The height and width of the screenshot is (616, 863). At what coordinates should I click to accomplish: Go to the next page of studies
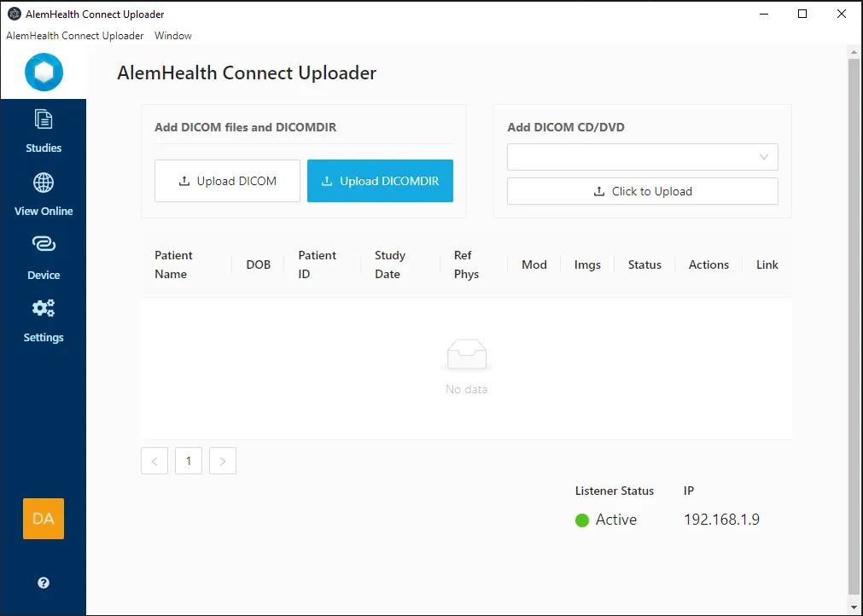[x=222, y=461]
